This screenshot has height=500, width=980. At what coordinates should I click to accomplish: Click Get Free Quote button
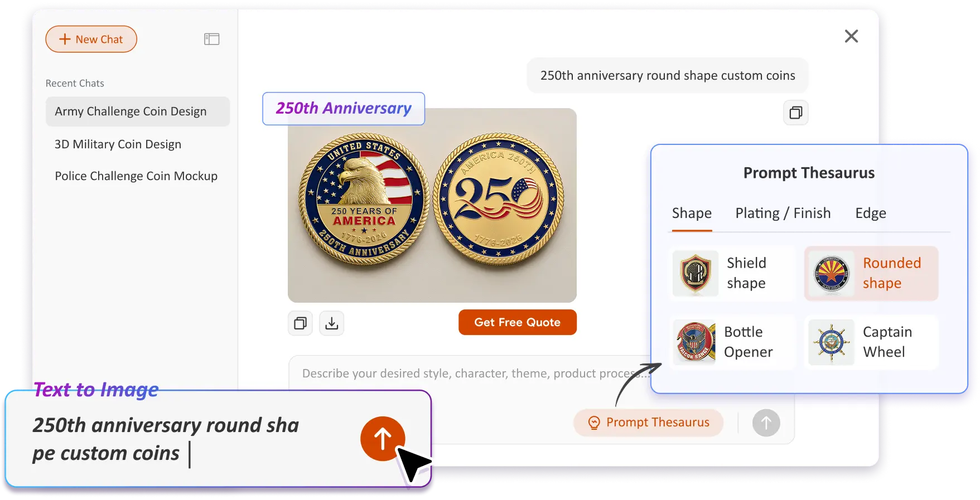coord(518,322)
